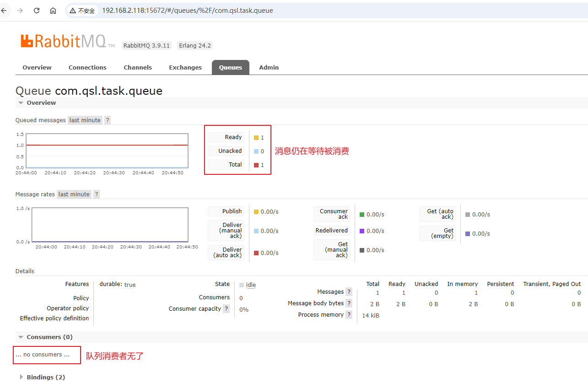Switch to the Connections tab

(87, 67)
